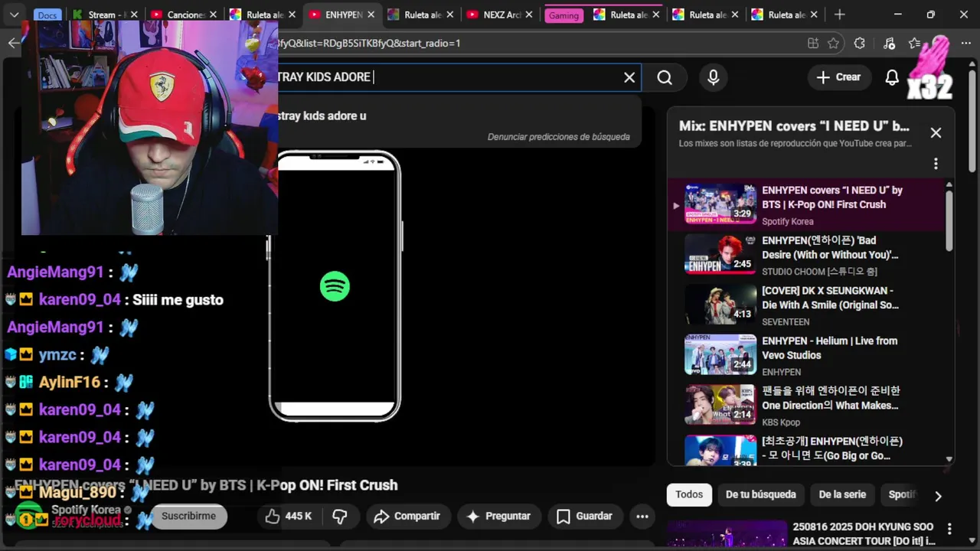Open 250816 DOH KYUNG SOO concert thumbnail
Viewport: 980px width, 551px height.
coord(727,534)
